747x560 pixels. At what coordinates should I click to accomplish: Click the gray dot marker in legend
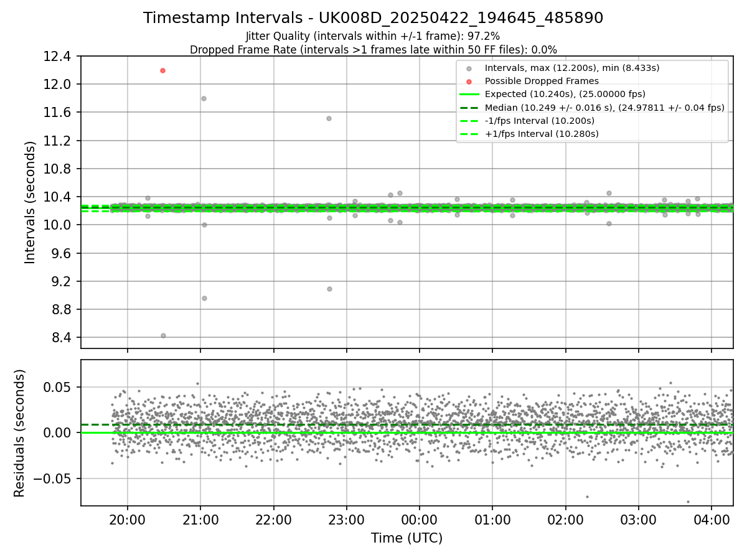(x=469, y=68)
